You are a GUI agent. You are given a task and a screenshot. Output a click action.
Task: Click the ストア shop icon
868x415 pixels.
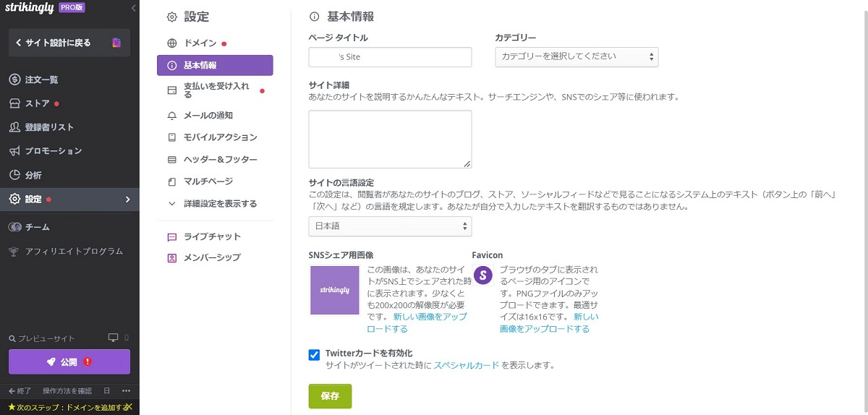pyautogui.click(x=14, y=103)
